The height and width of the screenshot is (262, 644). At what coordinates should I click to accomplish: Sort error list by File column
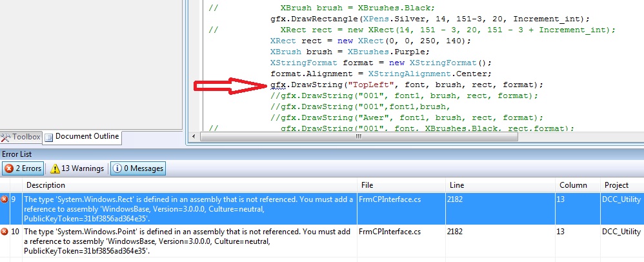click(x=401, y=185)
